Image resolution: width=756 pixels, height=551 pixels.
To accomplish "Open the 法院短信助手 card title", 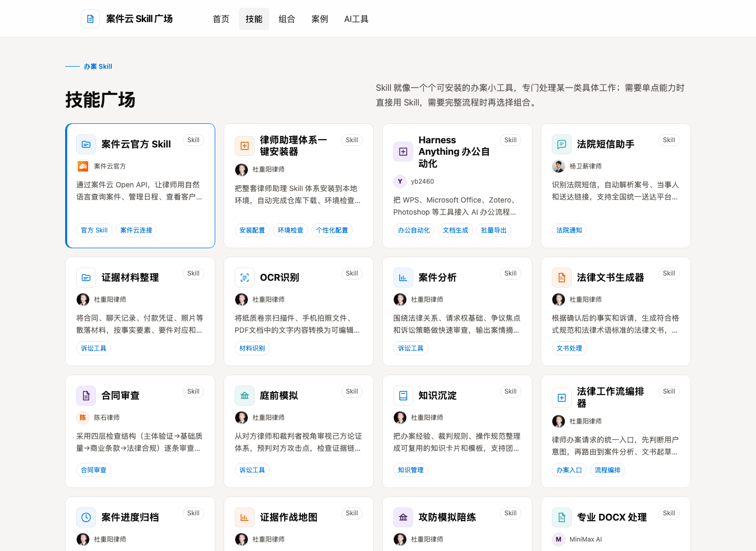I will click(x=606, y=144).
